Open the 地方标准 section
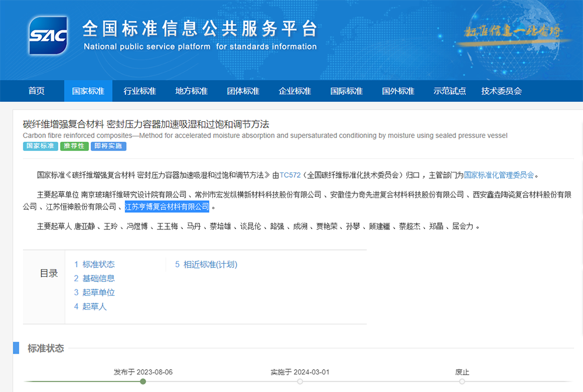This screenshot has height=392, width=583. click(x=191, y=91)
